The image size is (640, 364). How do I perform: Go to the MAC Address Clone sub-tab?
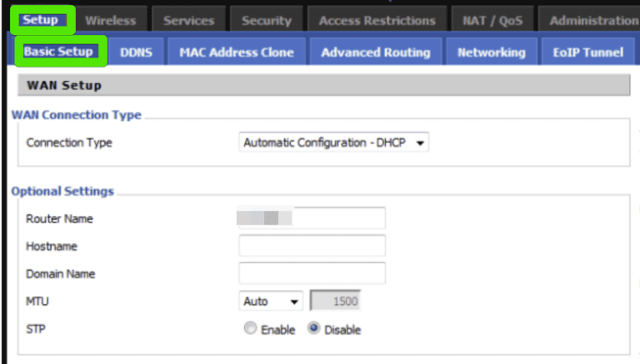pos(237,52)
